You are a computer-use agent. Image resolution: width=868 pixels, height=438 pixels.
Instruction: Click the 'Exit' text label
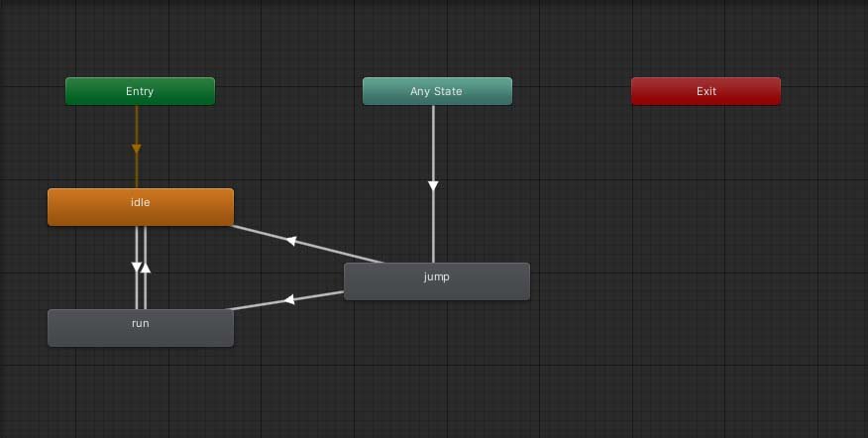pos(705,91)
